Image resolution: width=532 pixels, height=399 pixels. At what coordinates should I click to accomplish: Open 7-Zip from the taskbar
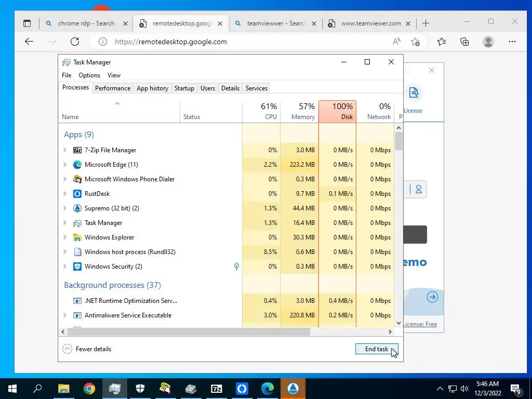coord(217,389)
